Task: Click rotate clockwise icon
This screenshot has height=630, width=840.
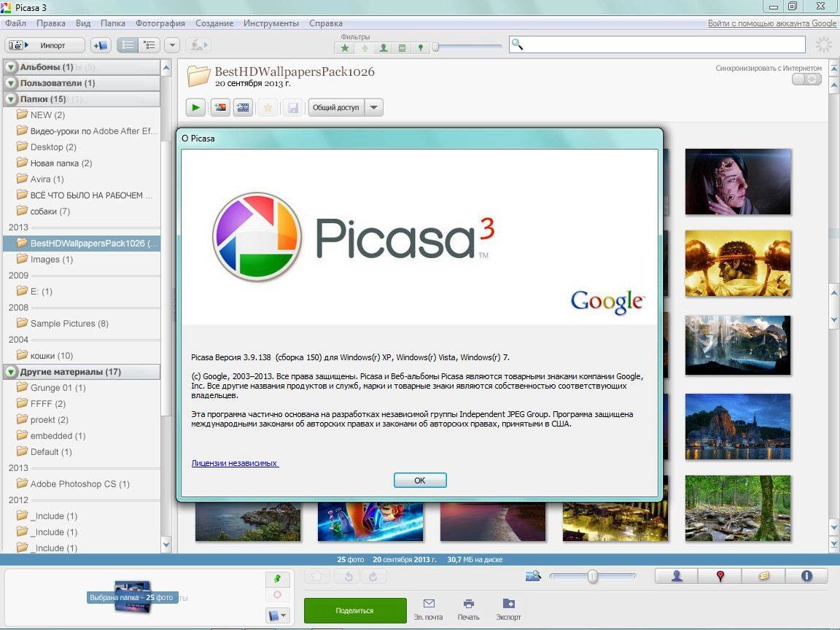Action: (373, 577)
